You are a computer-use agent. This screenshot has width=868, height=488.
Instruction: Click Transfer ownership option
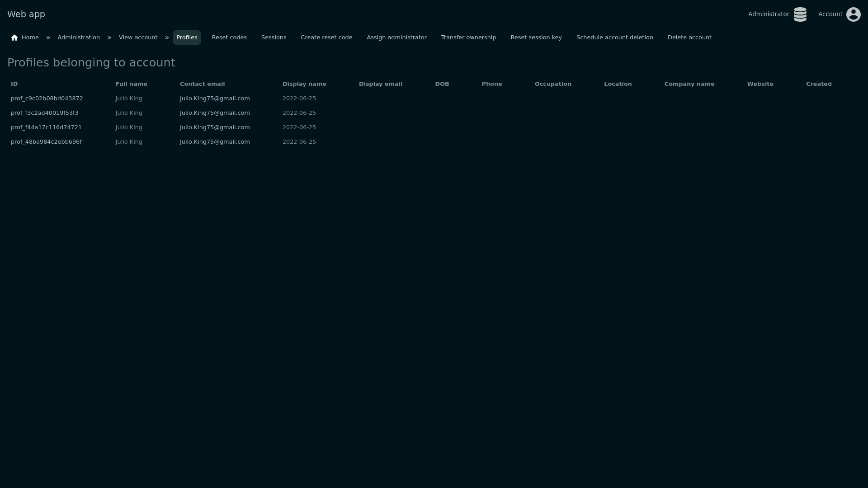click(468, 38)
